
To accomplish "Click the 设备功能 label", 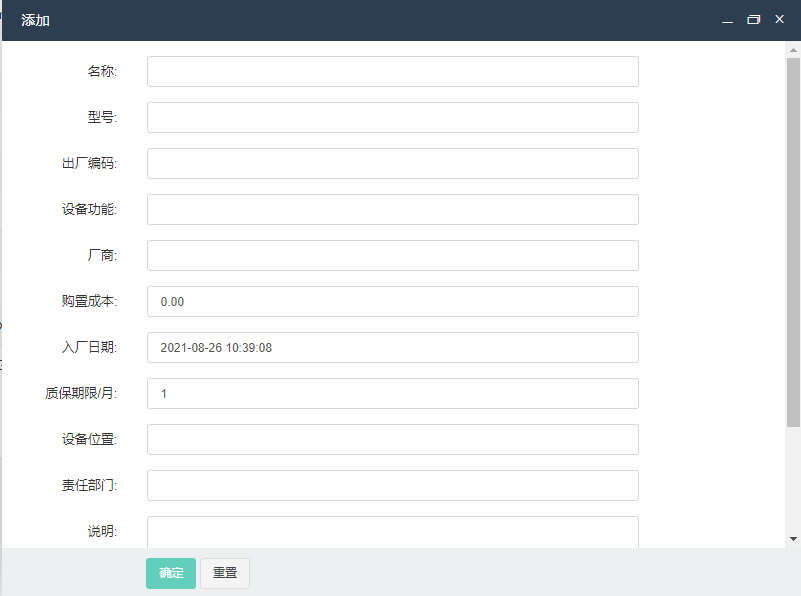I will [89, 209].
